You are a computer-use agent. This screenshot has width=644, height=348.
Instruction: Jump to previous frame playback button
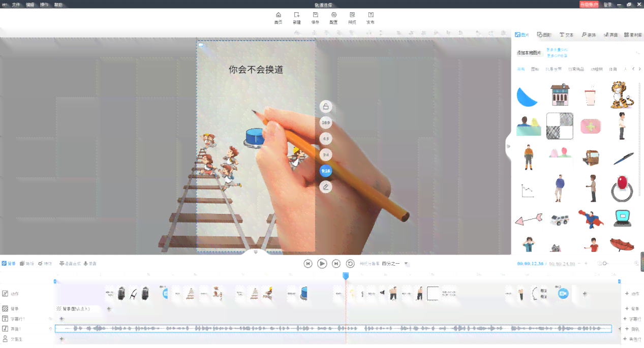pos(308,263)
